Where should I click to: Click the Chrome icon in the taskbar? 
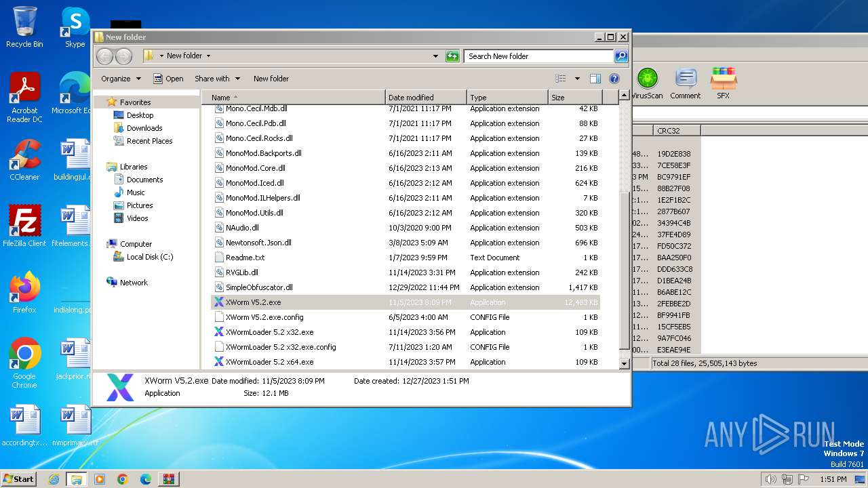coord(123,479)
